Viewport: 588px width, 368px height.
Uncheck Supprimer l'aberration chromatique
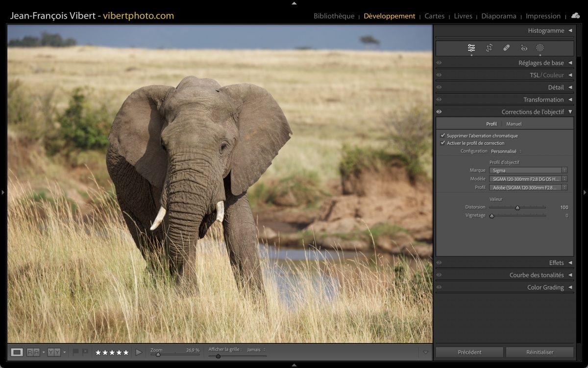click(x=443, y=135)
